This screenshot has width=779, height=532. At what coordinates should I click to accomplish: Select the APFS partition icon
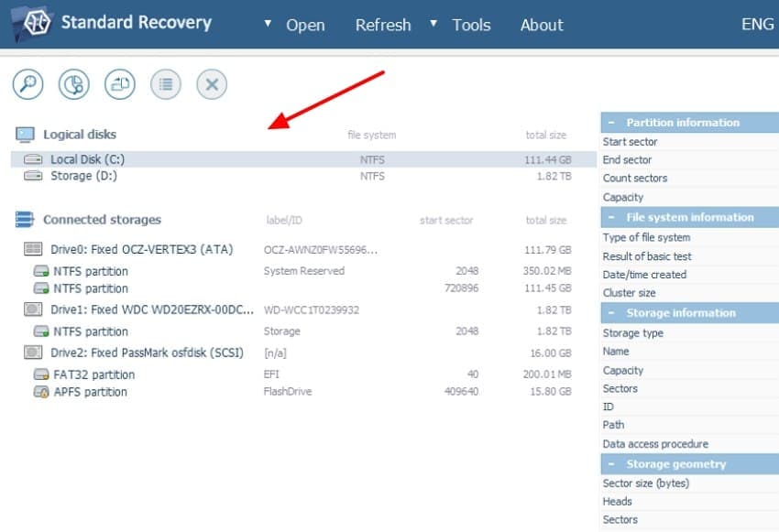click(41, 391)
